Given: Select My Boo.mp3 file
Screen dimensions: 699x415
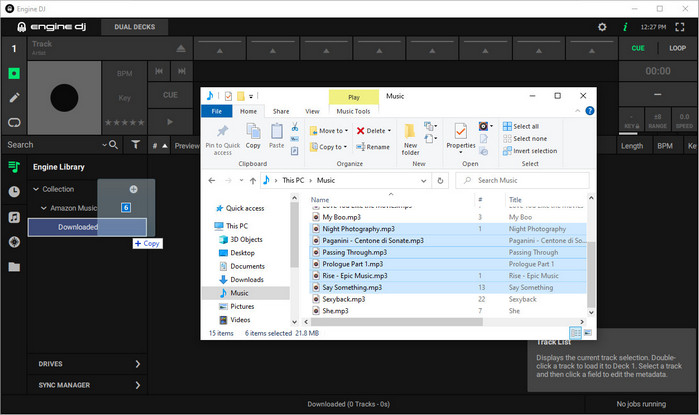Looking at the screenshot, I should click(x=341, y=217).
